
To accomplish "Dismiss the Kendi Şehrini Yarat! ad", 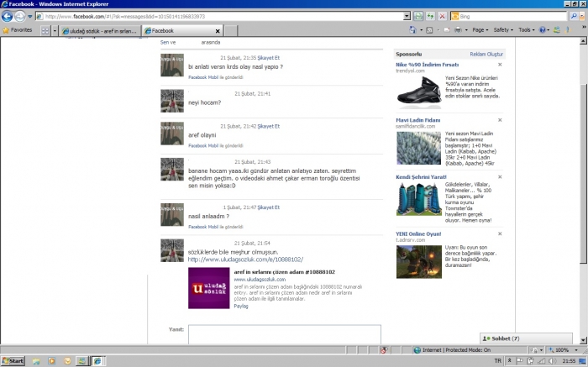I will 500,176.
